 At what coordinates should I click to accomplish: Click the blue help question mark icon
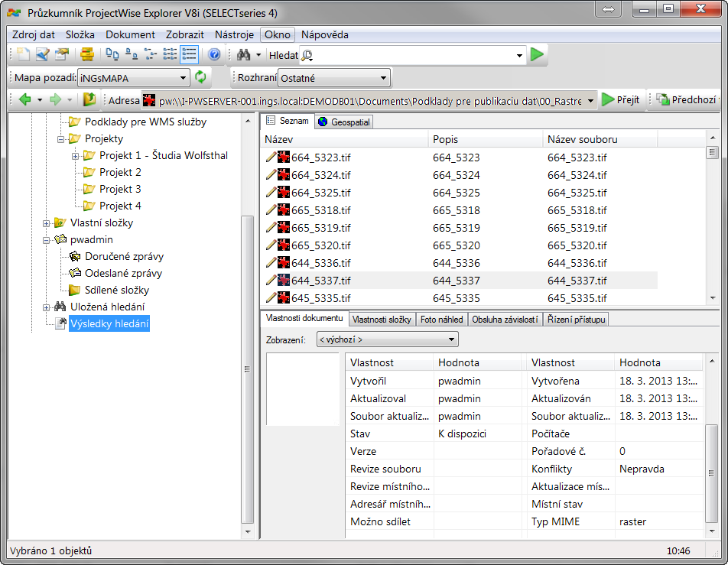214,55
